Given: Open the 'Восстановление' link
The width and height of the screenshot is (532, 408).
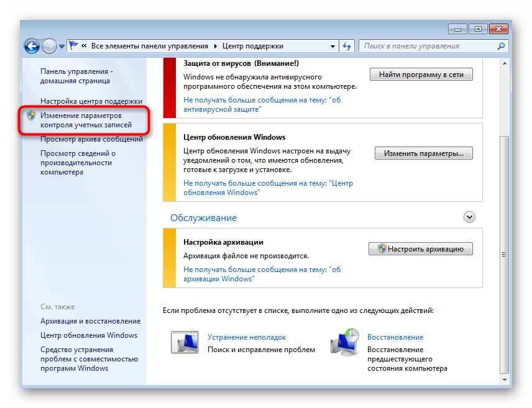Looking at the screenshot, I should click(395, 337).
